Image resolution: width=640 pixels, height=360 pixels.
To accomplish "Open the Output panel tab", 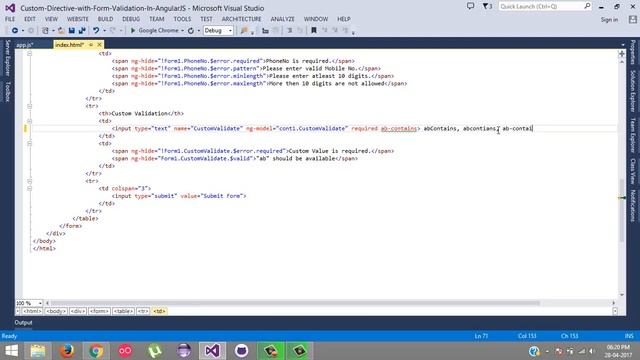I will point(23,322).
